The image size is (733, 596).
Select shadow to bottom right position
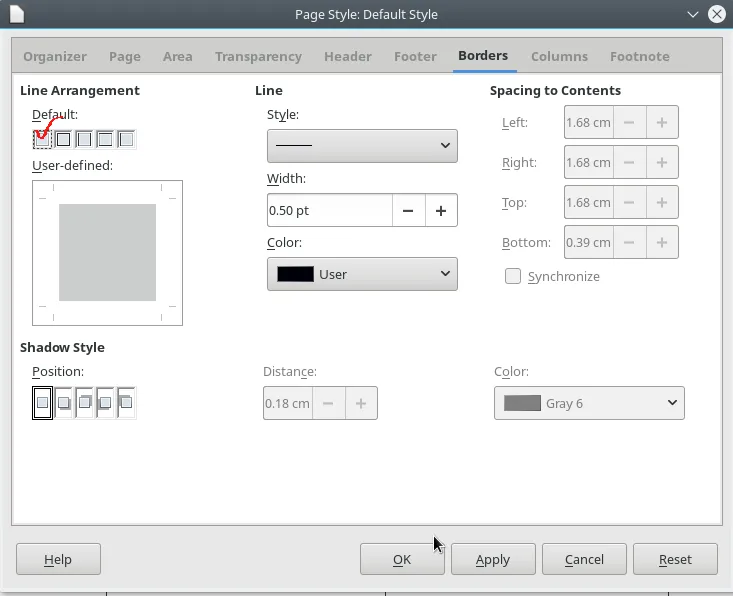[x=64, y=402]
